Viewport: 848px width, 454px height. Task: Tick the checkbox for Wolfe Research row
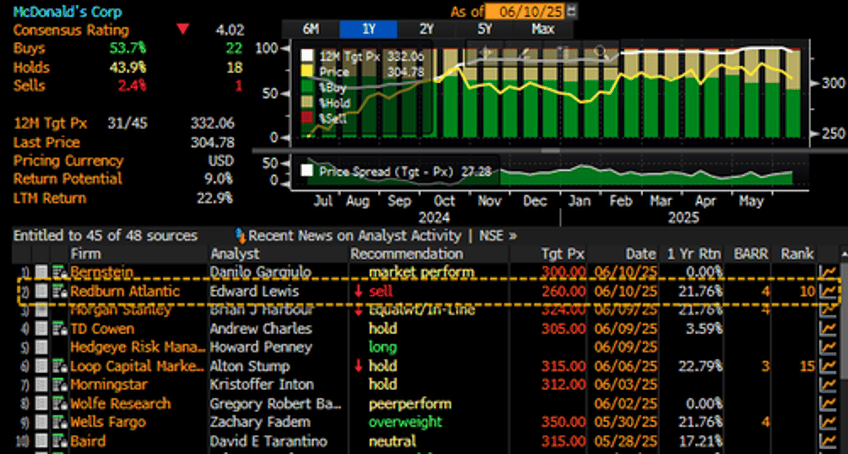(42, 404)
